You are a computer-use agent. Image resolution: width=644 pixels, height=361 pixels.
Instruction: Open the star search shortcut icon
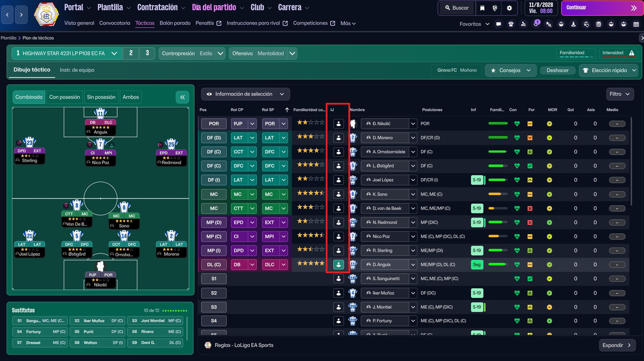548,24
